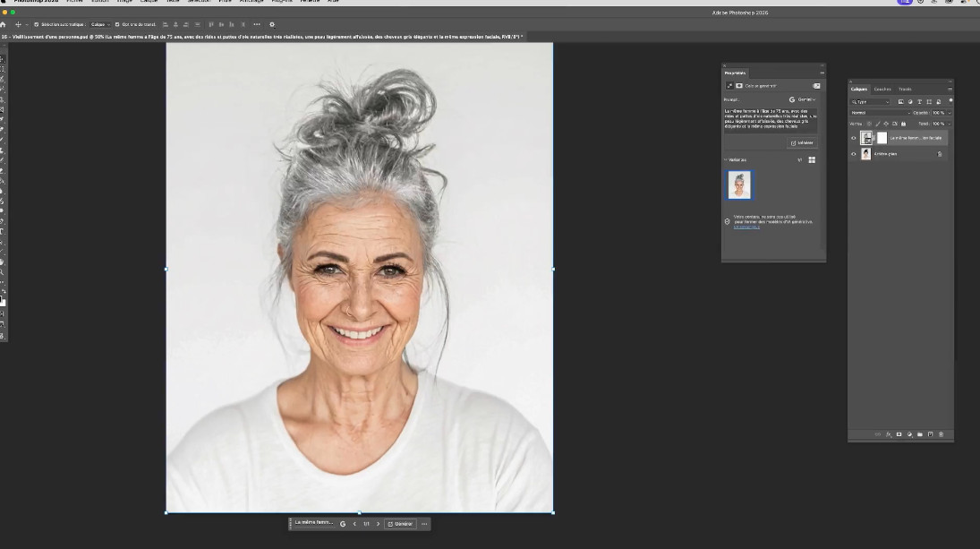This screenshot has width=980, height=549.
Task: Toggle the transform options checkbox
Action: pos(116,24)
